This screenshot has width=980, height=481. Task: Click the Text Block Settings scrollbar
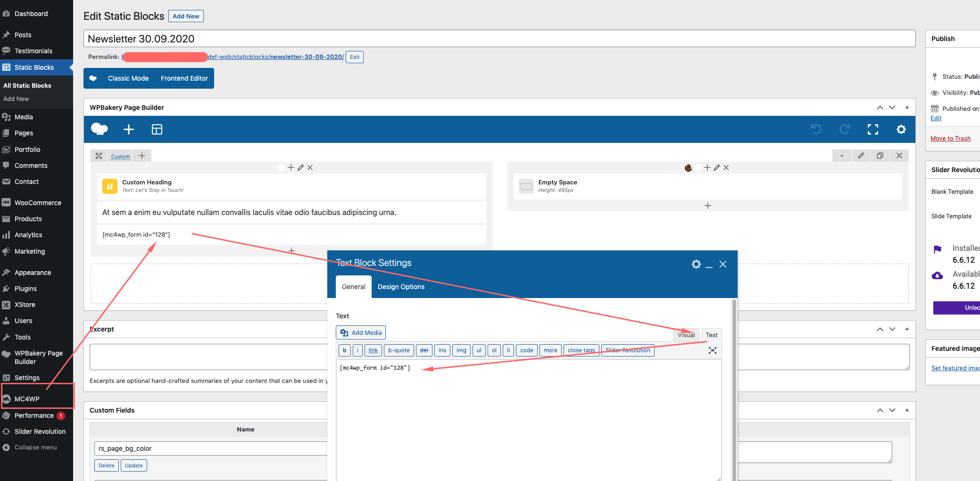(x=734, y=390)
